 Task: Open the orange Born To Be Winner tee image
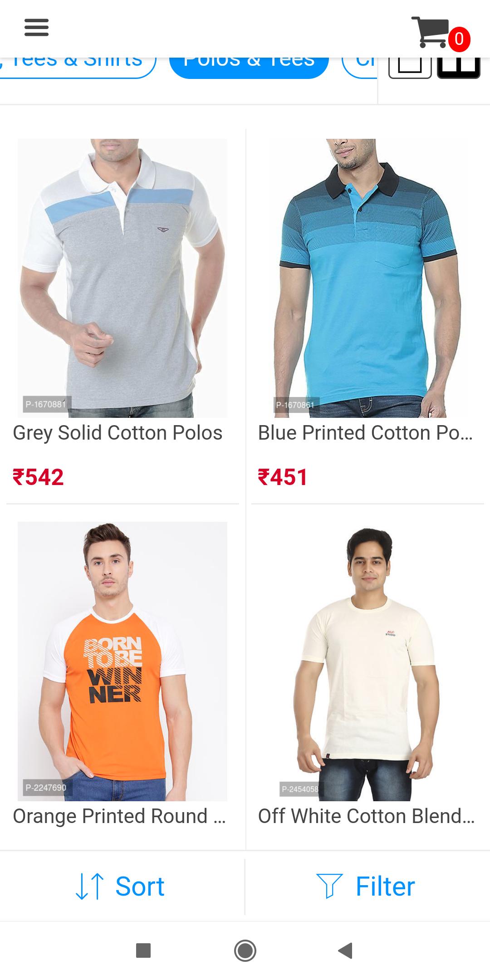122,661
